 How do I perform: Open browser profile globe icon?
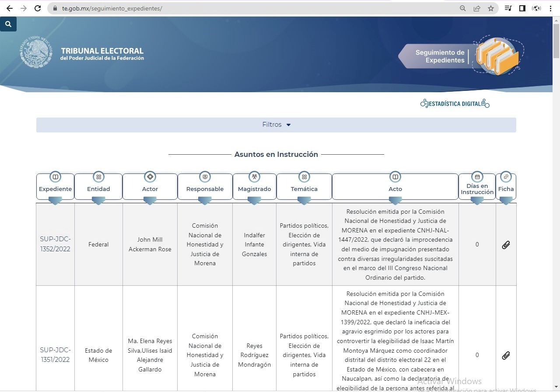click(x=536, y=8)
